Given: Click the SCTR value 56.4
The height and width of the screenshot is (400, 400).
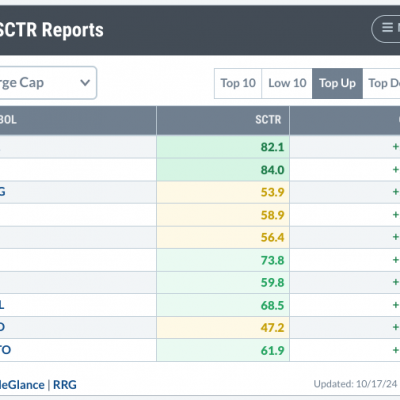Looking at the screenshot, I should [x=272, y=237].
